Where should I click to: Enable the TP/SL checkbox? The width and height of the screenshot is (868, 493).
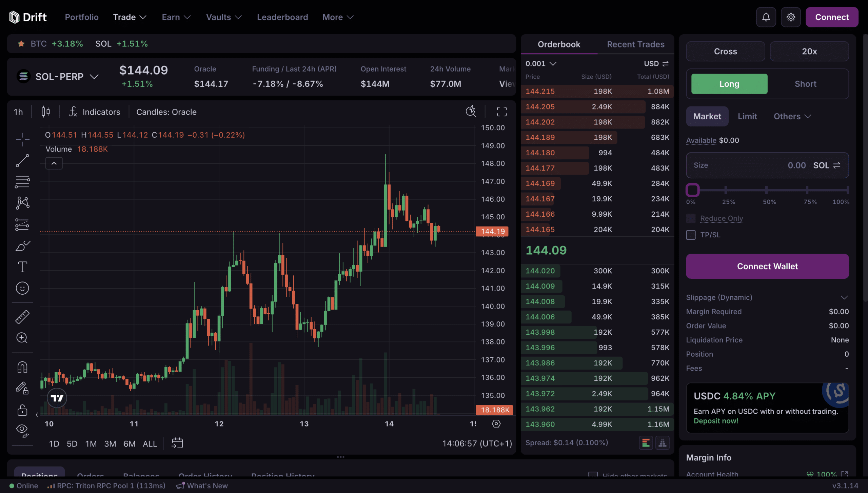691,235
